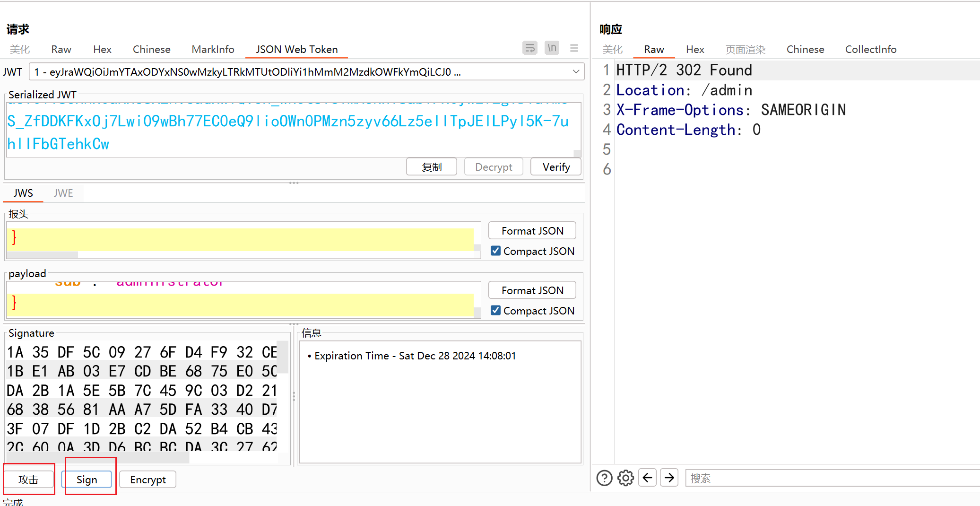Click Format JSON for the payload
This screenshot has height=506, width=980.
532,290
